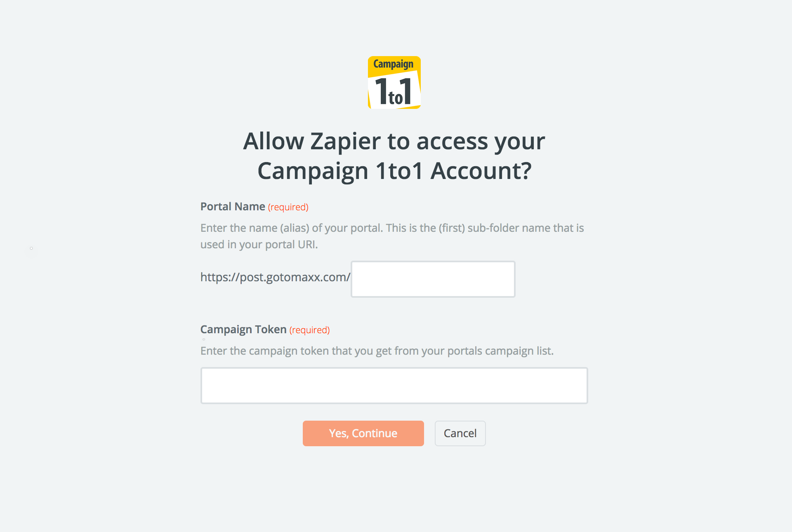The height and width of the screenshot is (532, 792).
Task: Click the red (required) label beside Campaign Token
Action: click(309, 330)
